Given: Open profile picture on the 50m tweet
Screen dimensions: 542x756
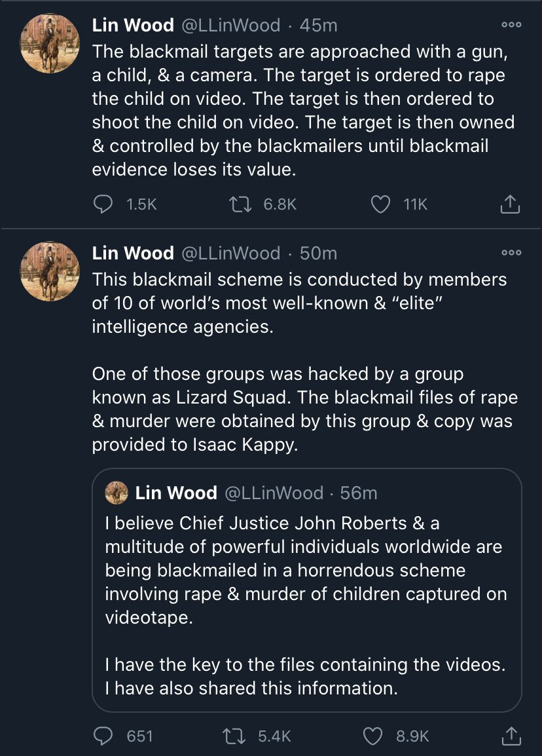Looking at the screenshot, I should (50, 271).
